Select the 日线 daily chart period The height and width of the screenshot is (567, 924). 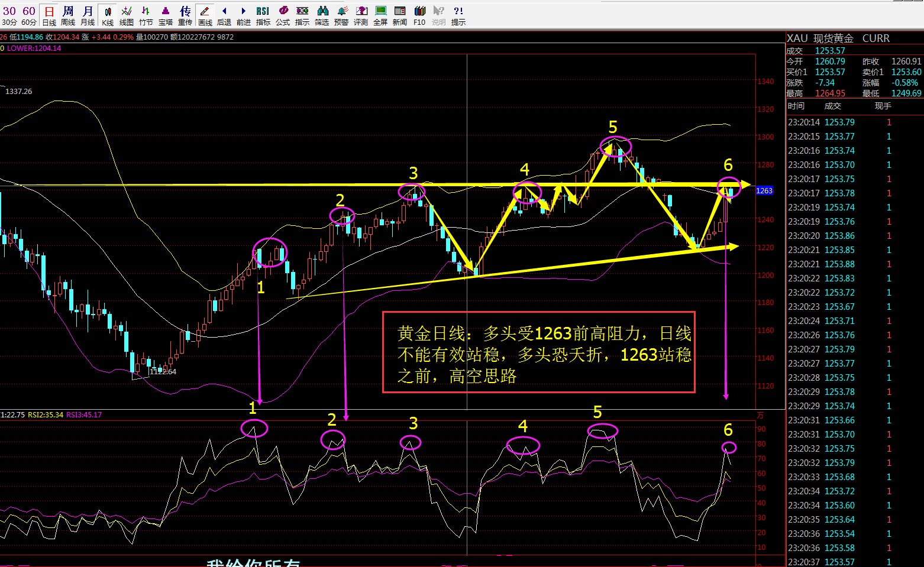coord(49,15)
